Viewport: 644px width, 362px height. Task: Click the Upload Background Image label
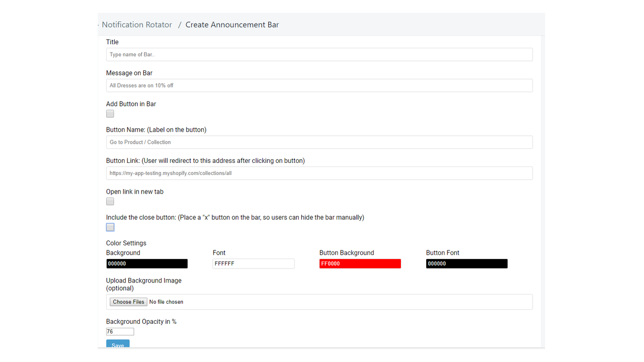tap(144, 280)
